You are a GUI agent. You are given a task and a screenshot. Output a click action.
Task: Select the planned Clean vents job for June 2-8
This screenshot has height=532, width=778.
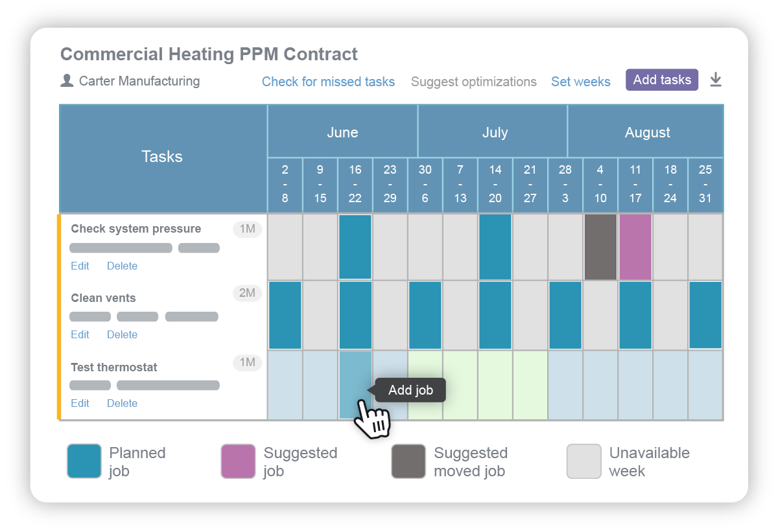point(285,316)
